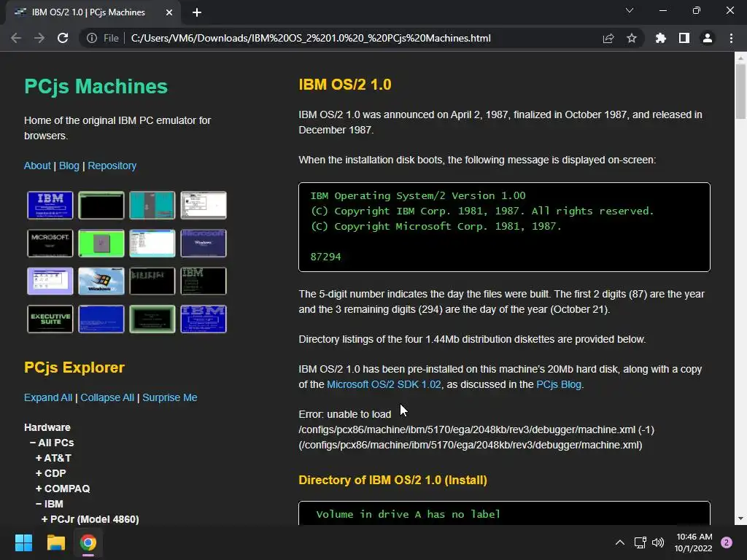This screenshot has width=747, height=560.
Task: Click the Surprise Me link
Action: coord(169,397)
